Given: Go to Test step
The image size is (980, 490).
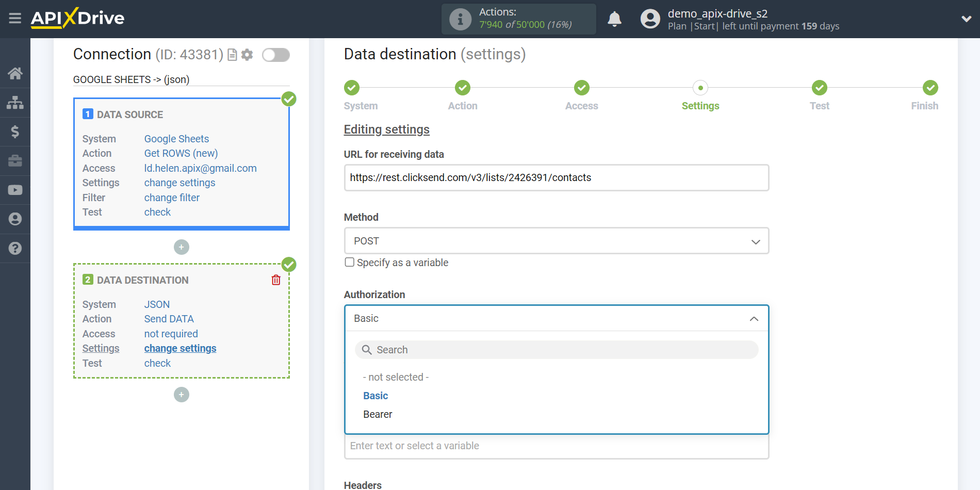Looking at the screenshot, I should click(820, 88).
